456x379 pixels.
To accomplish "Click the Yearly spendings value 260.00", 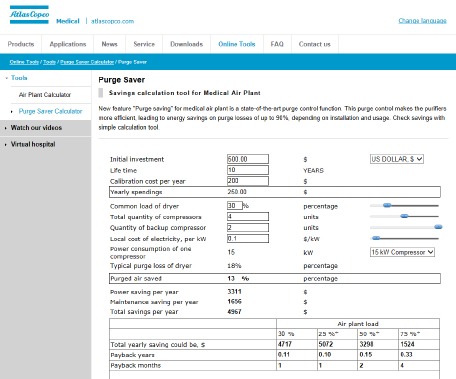I will (x=237, y=192).
